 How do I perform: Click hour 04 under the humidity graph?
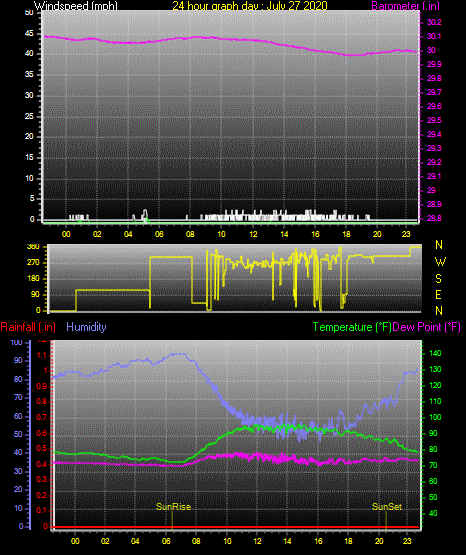point(135,541)
